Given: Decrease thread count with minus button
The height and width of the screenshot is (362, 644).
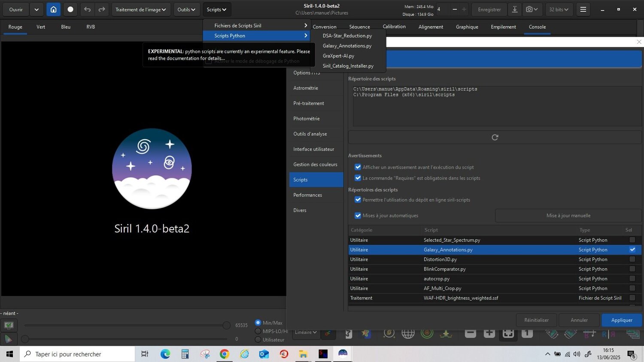Looking at the screenshot, I should coord(455,9).
